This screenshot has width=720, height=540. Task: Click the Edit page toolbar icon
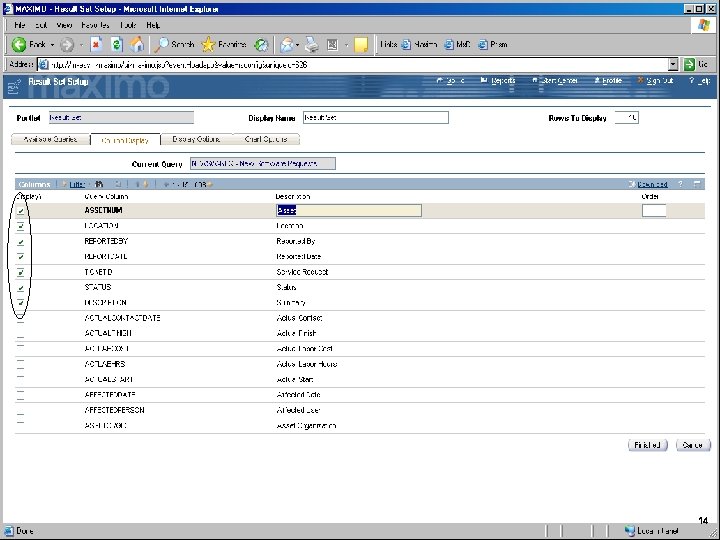(x=332, y=45)
